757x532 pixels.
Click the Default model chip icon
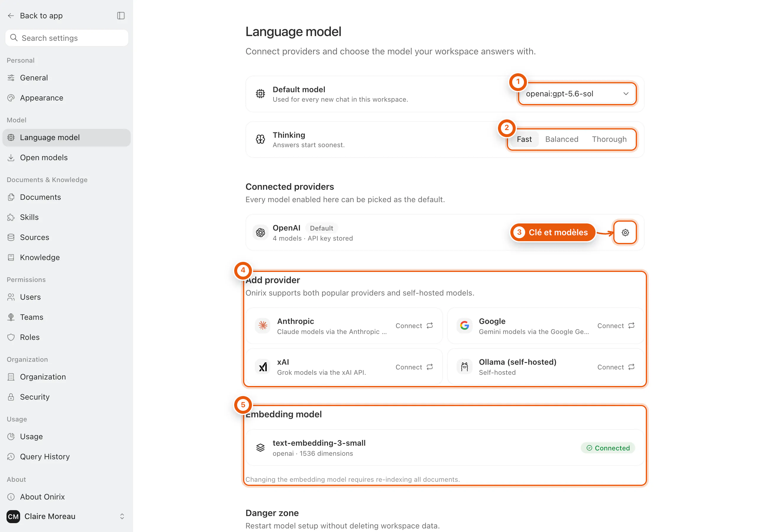(x=261, y=94)
